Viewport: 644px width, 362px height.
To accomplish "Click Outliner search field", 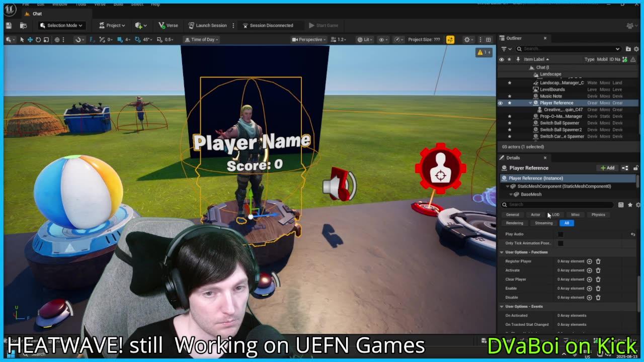I will (x=569, y=49).
